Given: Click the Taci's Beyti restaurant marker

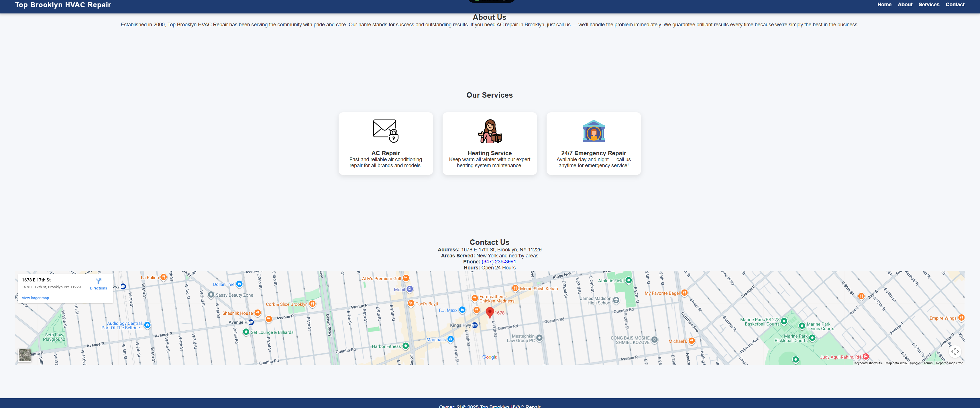Looking at the screenshot, I should (x=411, y=303).
